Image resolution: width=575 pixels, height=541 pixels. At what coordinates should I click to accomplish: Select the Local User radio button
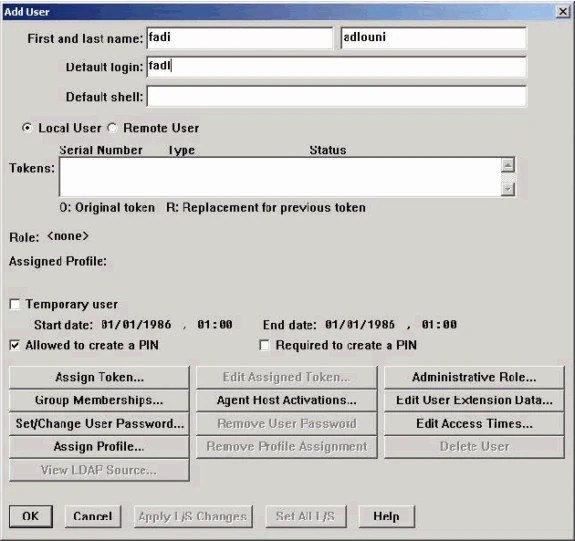tap(27, 128)
